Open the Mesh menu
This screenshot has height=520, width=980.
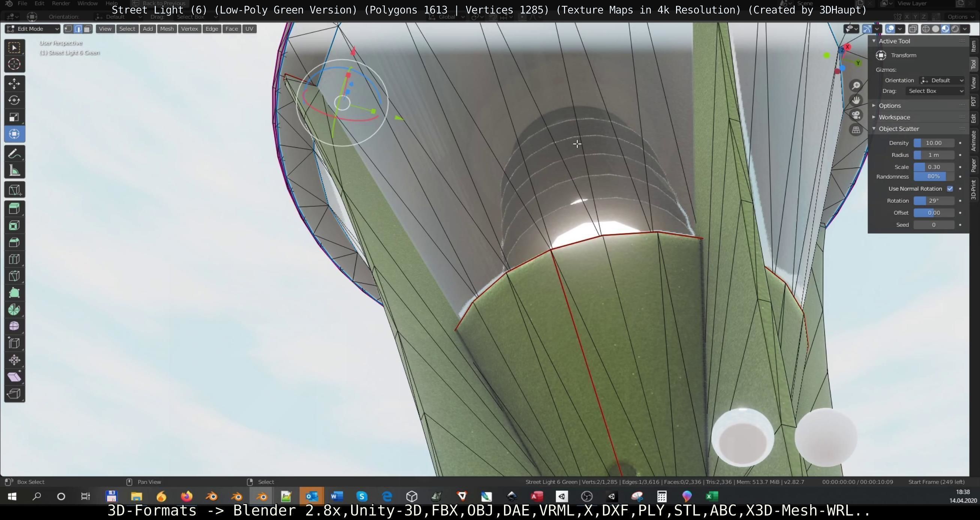point(167,29)
